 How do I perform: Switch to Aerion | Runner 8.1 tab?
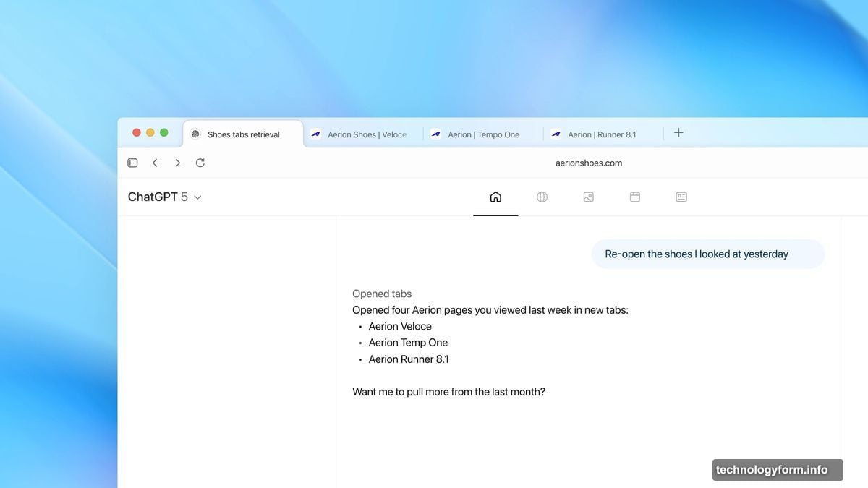pos(603,134)
